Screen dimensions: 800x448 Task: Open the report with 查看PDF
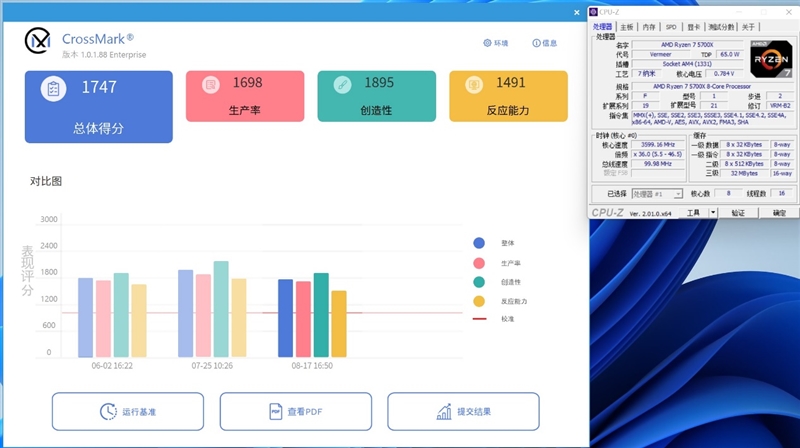click(x=295, y=411)
